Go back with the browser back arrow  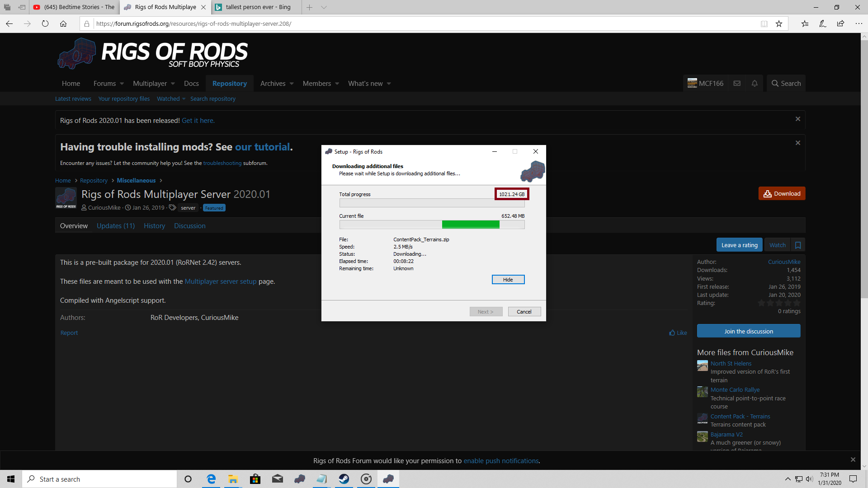click(9, 23)
